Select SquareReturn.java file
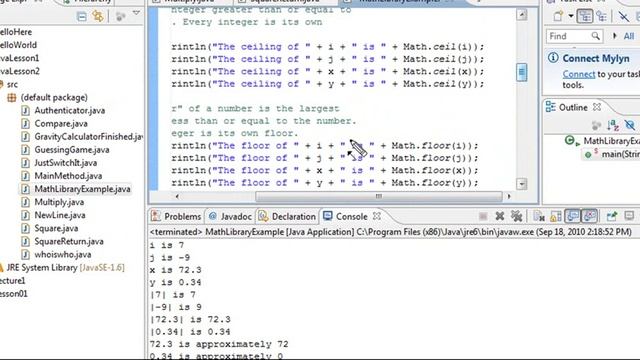The image size is (640, 360). pos(69,241)
